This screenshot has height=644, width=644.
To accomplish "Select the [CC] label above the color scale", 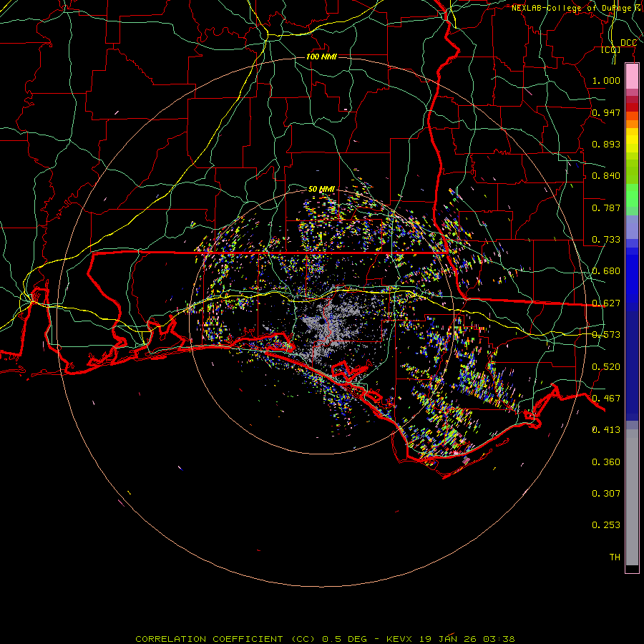I will pos(611,49).
